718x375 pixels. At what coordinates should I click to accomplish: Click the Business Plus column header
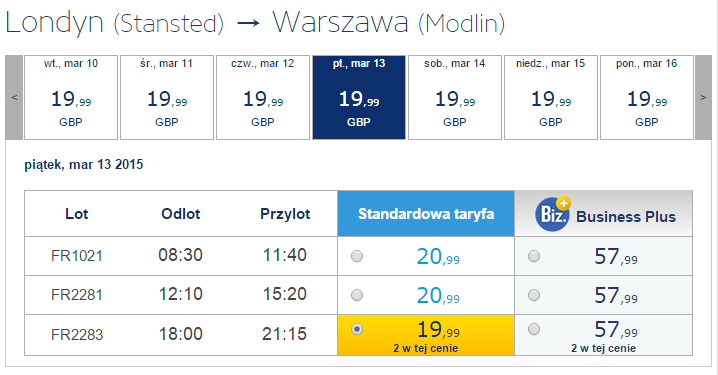click(604, 214)
